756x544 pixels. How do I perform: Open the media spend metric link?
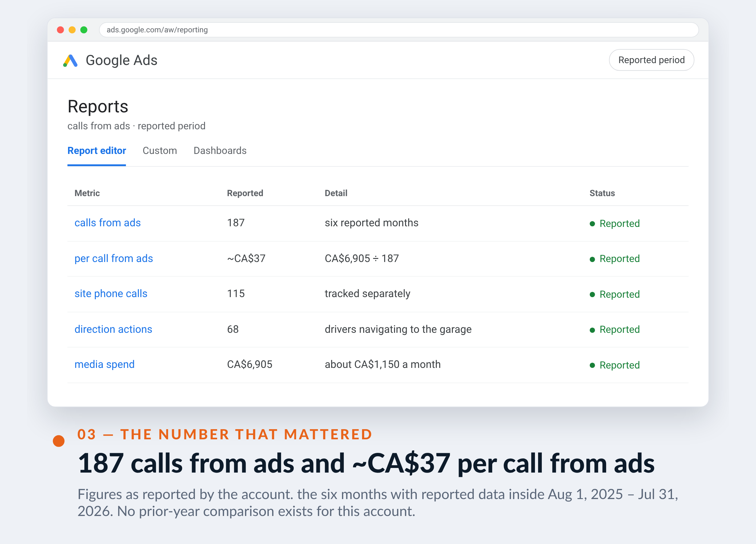[x=105, y=364]
